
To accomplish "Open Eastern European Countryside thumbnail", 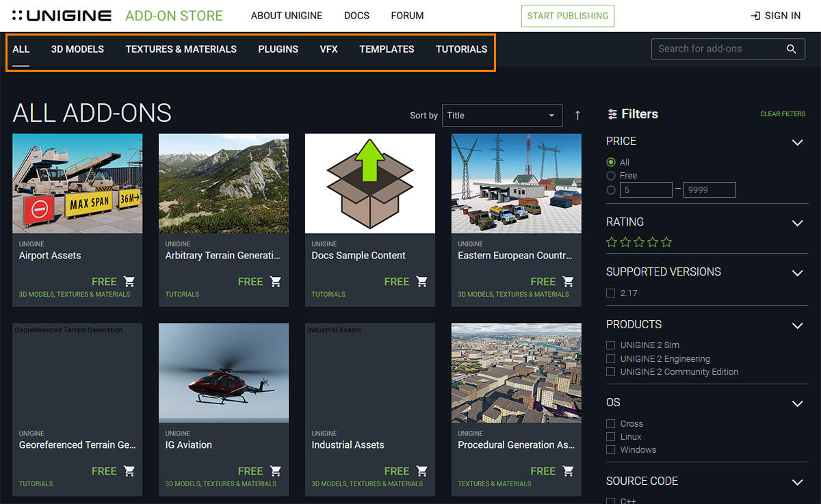I will (517, 183).
